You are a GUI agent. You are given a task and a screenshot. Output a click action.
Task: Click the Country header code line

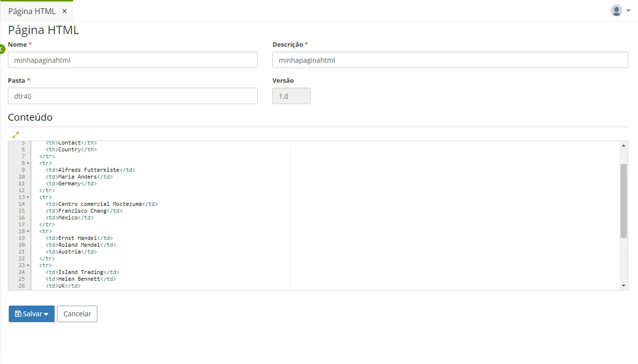72,149
